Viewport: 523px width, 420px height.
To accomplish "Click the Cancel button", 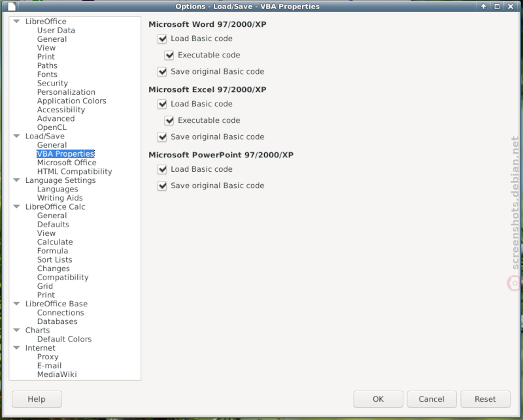I will pyautogui.click(x=431, y=399).
